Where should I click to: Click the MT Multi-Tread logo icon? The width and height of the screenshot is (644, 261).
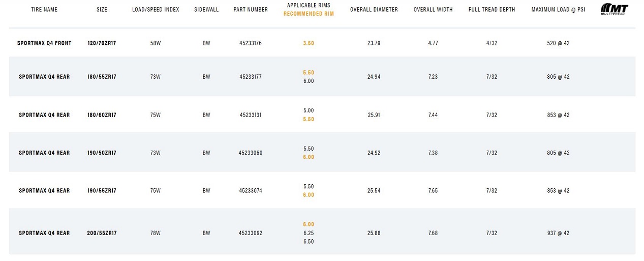pos(614,9)
